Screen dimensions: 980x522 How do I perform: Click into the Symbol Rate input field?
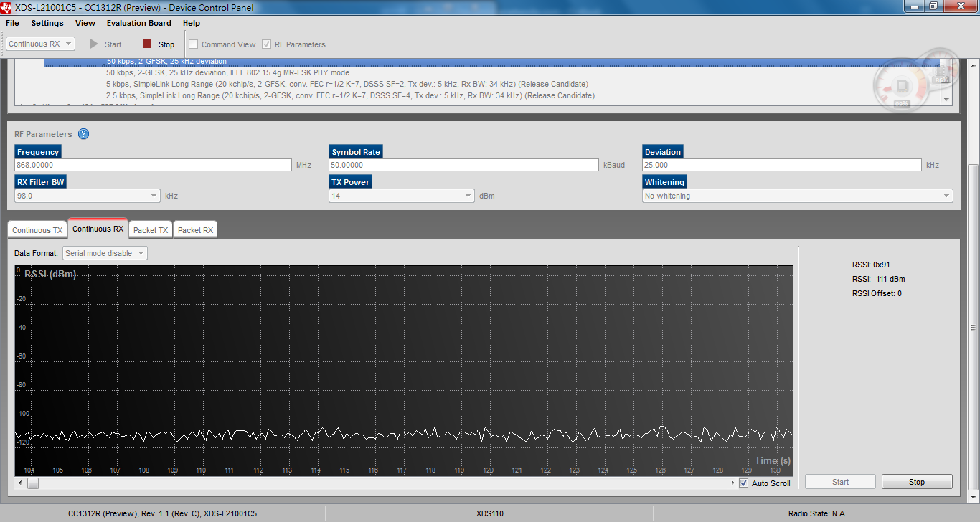[463, 165]
